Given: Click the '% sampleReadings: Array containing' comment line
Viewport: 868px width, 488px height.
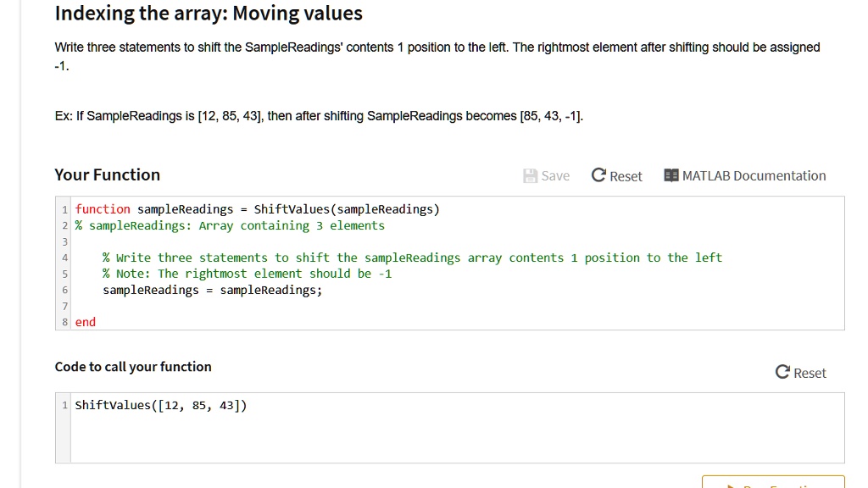Looking at the screenshot, I should pos(229,225).
